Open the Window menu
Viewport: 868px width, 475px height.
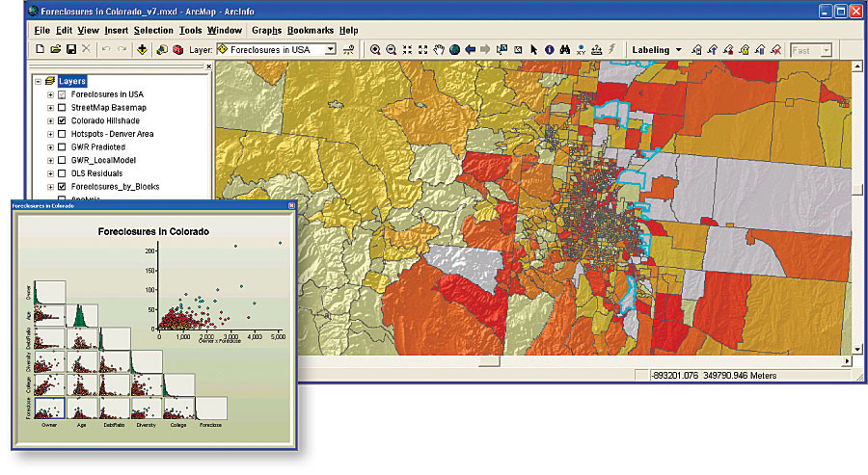tap(225, 31)
